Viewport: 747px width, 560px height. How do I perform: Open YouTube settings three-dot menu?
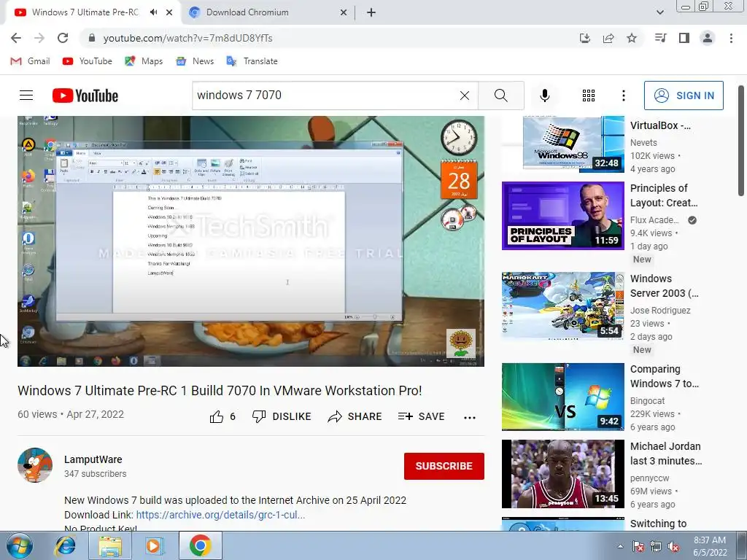coord(624,96)
